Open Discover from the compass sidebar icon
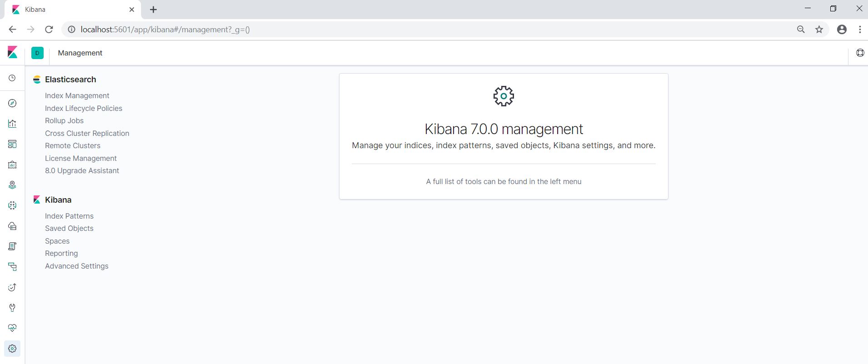Viewport: 868px width, 364px height. pos(12,103)
